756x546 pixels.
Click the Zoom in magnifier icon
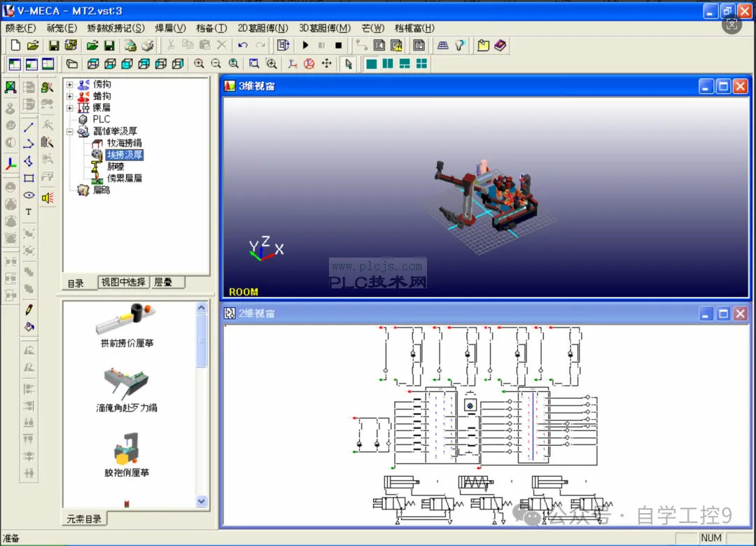pos(199,64)
